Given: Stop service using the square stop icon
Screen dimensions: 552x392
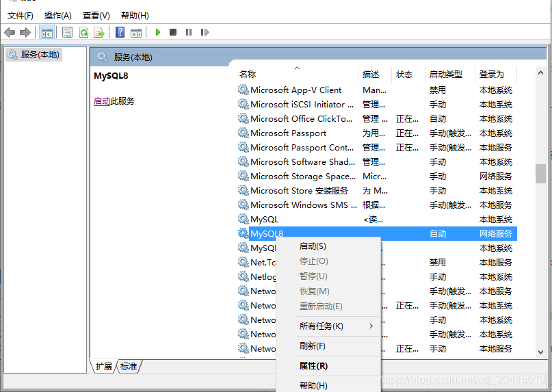Looking at the screenshot, I should coord(173,32).
